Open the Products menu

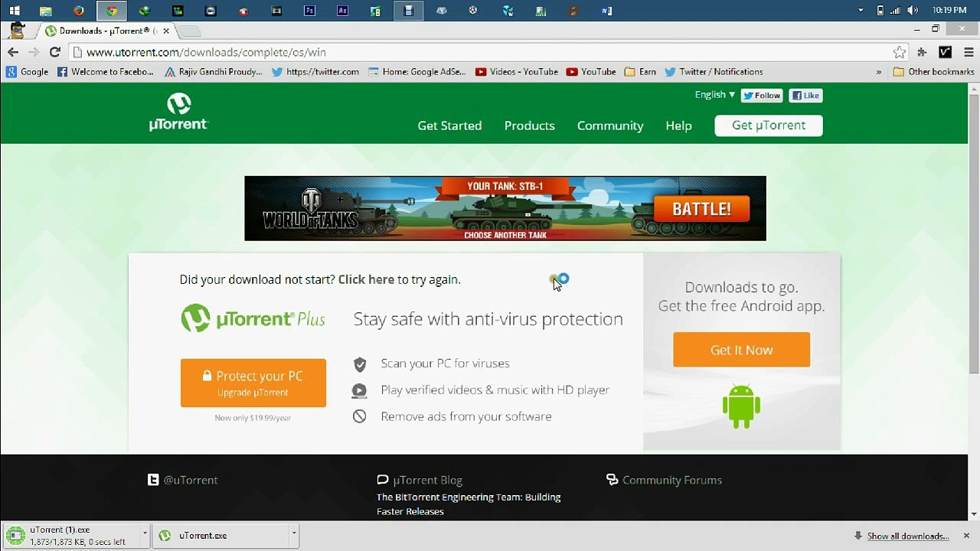pyautogui.click(x=529, y=126)
